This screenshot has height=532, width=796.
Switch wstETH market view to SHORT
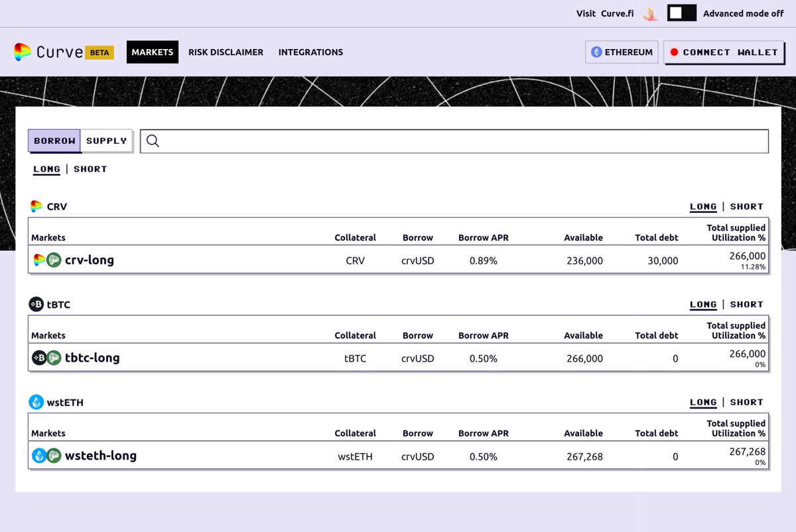click(x=746, y=402)
